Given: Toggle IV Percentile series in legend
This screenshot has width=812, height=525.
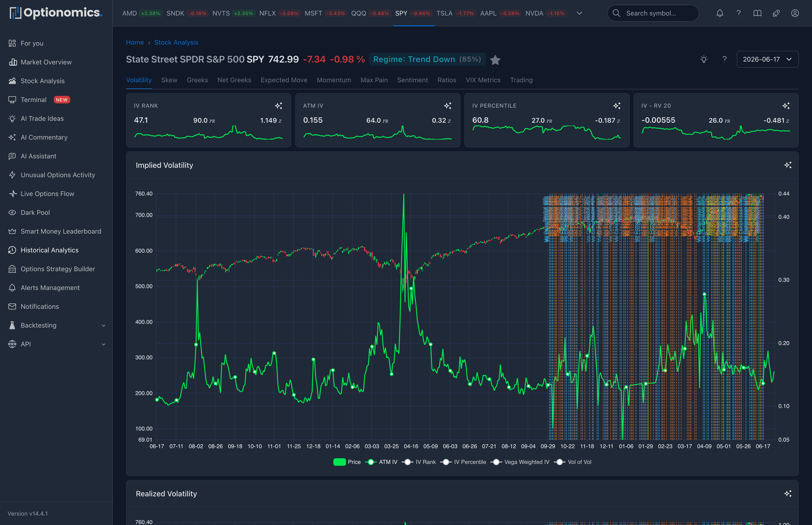Looking at the screenshot, I should coord(463,462).
